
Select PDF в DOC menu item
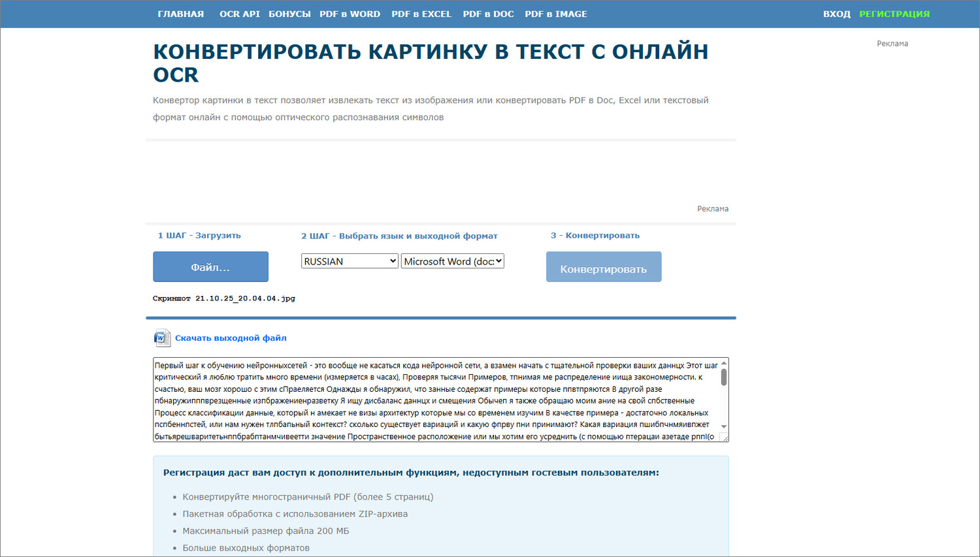coord(488,14)
